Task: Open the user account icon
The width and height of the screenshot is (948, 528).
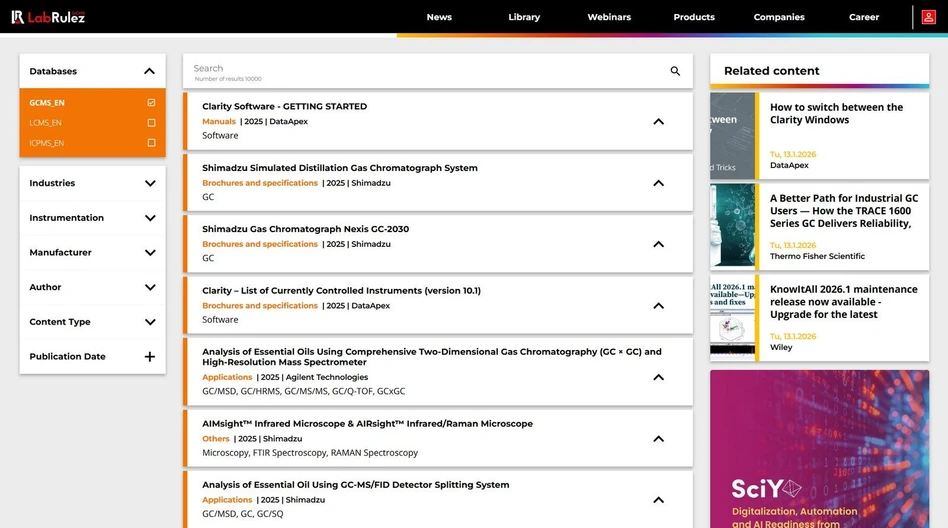Action: pyautogui.click(x=928, y=17)
